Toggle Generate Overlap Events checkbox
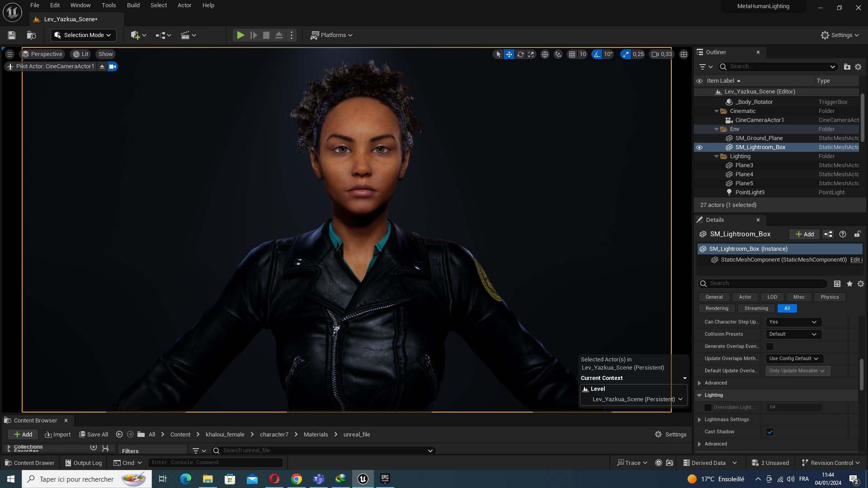Viewport: 868px width, 488px height. click(770, 347)
